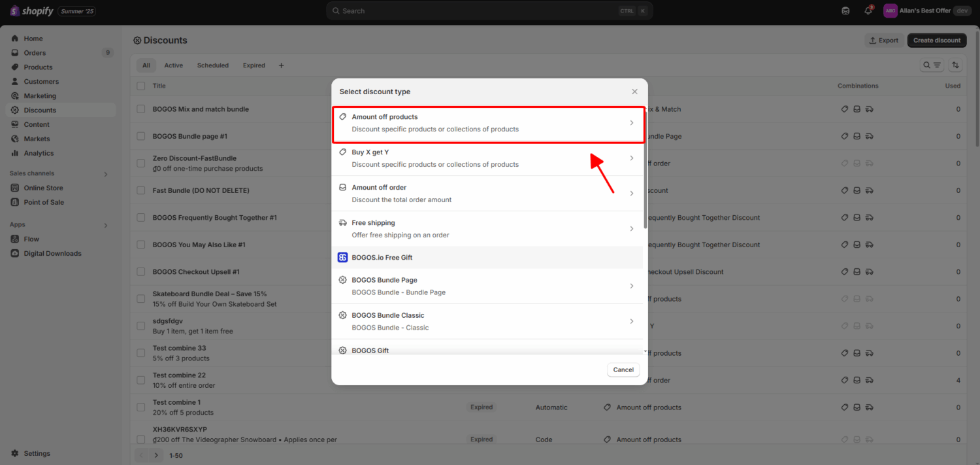Open XH36KVR6SXYP discount
The image size is (980, 465).
pyautogui.click(x=180, y=430)
